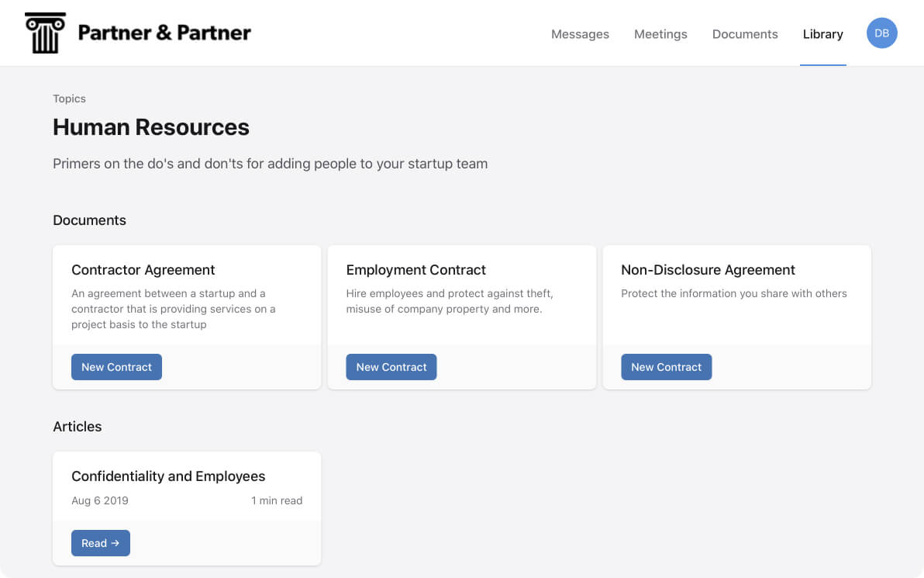Click the Documents section heading
Image resolution: width=924 pixels, height=578 pixels.
coord(89,220)
